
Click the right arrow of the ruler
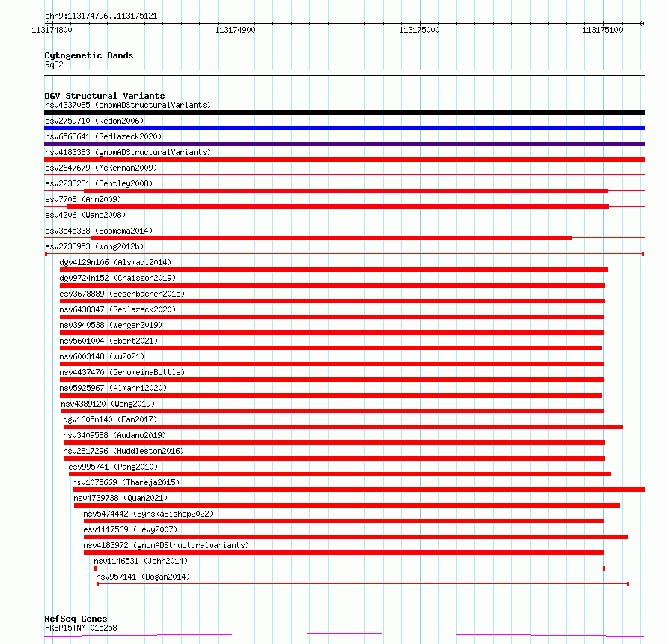coord(642,23)
